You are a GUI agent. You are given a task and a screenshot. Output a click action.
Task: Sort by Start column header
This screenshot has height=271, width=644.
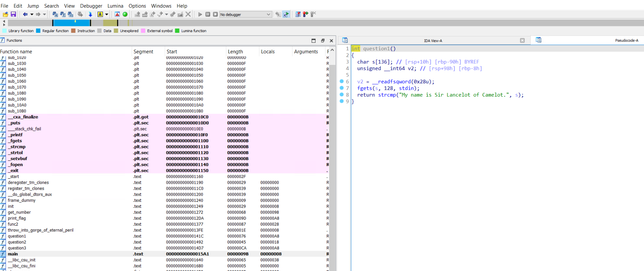pyautogui.click(x=196, y=51)
